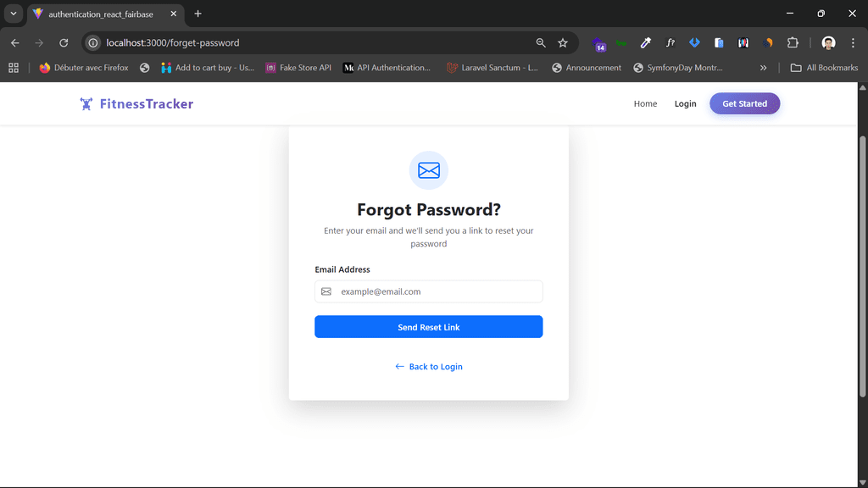This screenshot has height=488, width=868.
Task: Open the Chrome profile avatar
Action: click(x=828, y=43)
